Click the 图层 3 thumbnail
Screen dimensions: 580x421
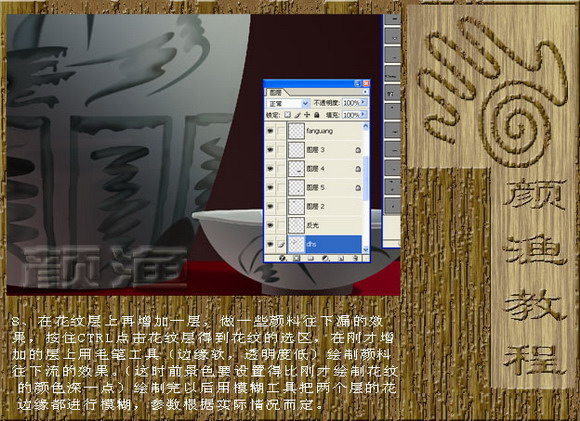(296, 150)
